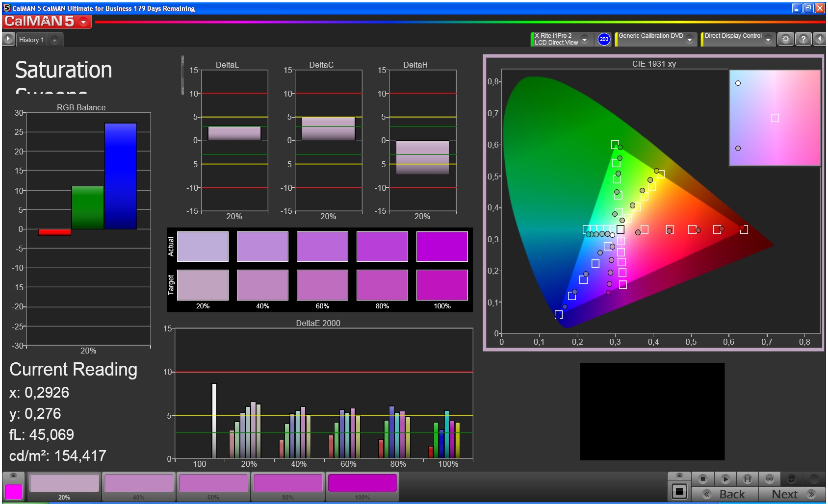Open settings with the gear icon
Screen dimensions: 828x504
pyautogui.click(x=785, y=39)
